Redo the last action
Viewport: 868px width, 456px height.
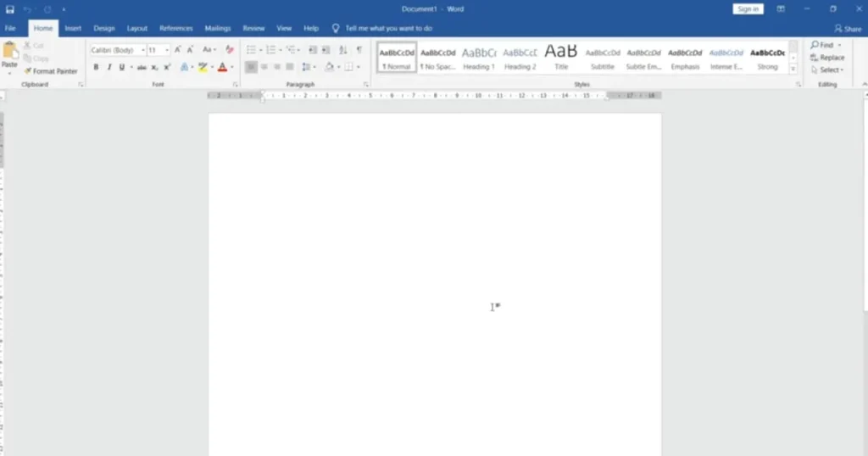47,9
